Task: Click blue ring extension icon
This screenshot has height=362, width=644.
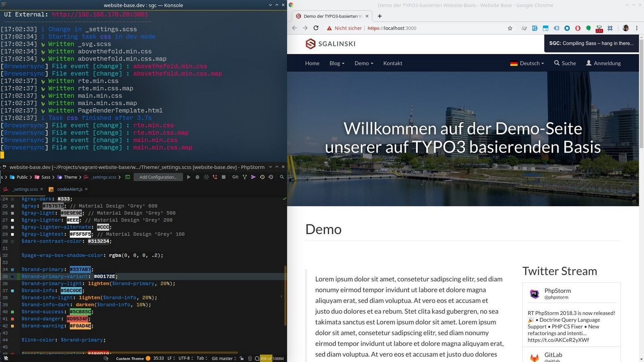Action: coord(567,28)
